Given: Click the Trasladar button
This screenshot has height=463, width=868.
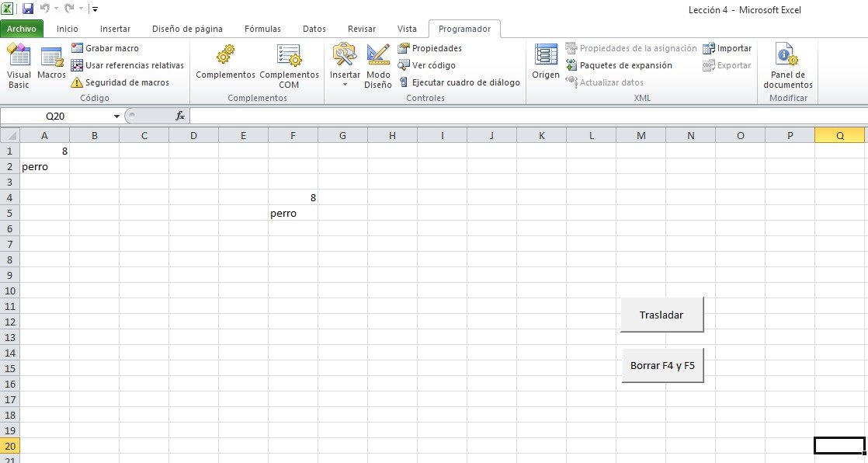Looking at the screenshot, I should click(x=661, y=315).
